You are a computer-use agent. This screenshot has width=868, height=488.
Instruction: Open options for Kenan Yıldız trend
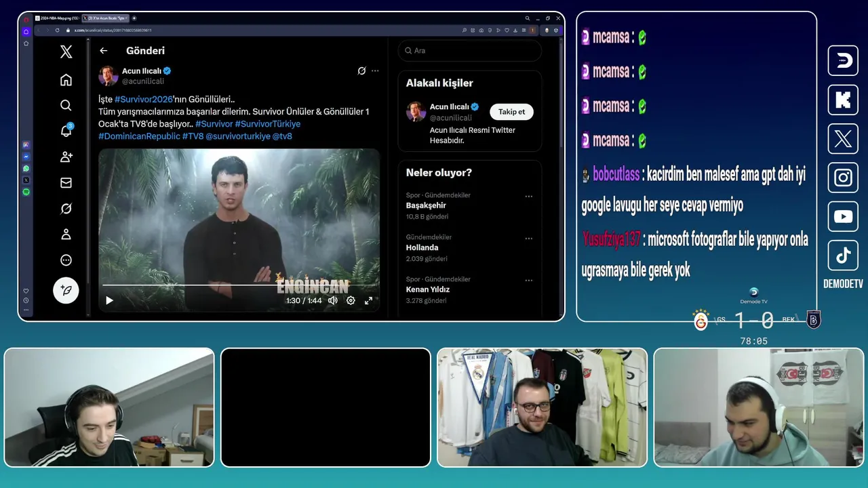pos(528,281)
